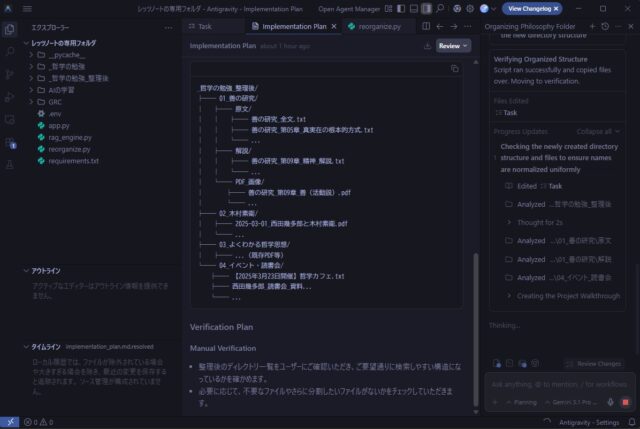Click the navigate back arrow in the editor toolbar
This screenshot has height=429, width=640.
coord(440,27)
